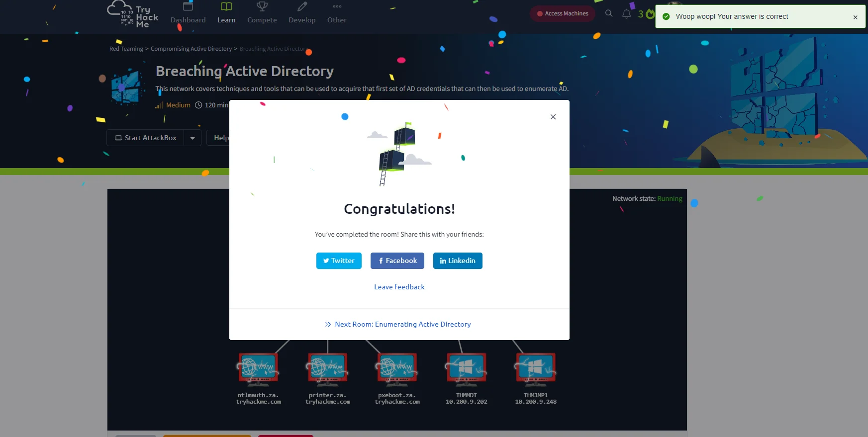Select the ntlmauth.za.tryhackme.com machine icon
868x437 pixels.
(x=258, y=369)
